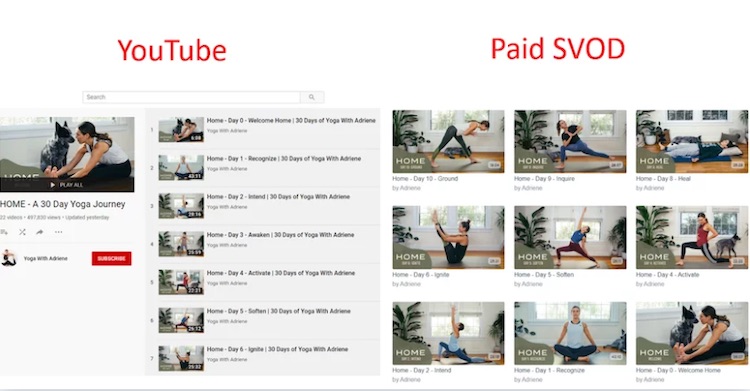Open SVOD thumbnail Home - Day 2 - Intend
This screenshot has width=750, height=391.
(x=448, y=333)
